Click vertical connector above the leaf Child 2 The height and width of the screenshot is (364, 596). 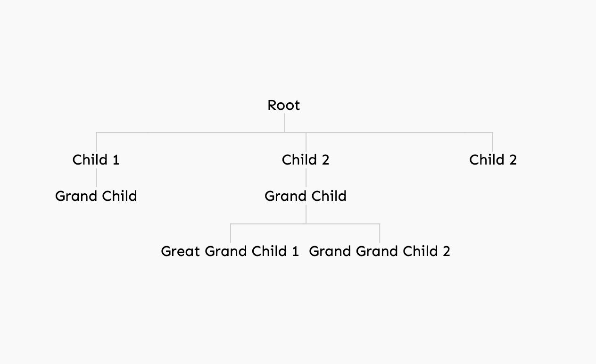click(492, 142)
